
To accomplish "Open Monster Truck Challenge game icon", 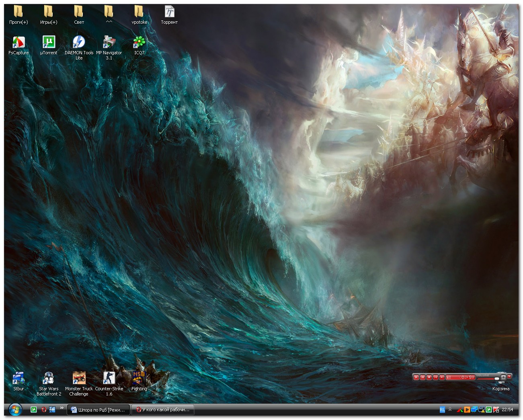I will coord(79,379).
